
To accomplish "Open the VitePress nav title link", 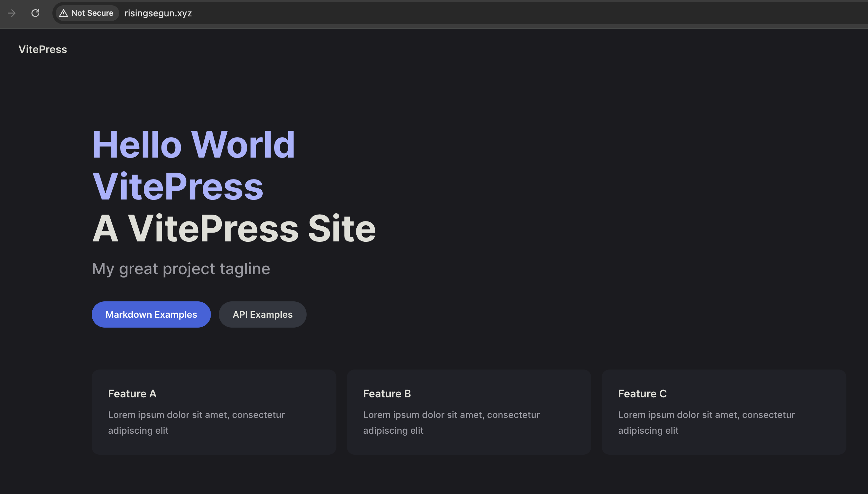I will (x=43, y=49).
